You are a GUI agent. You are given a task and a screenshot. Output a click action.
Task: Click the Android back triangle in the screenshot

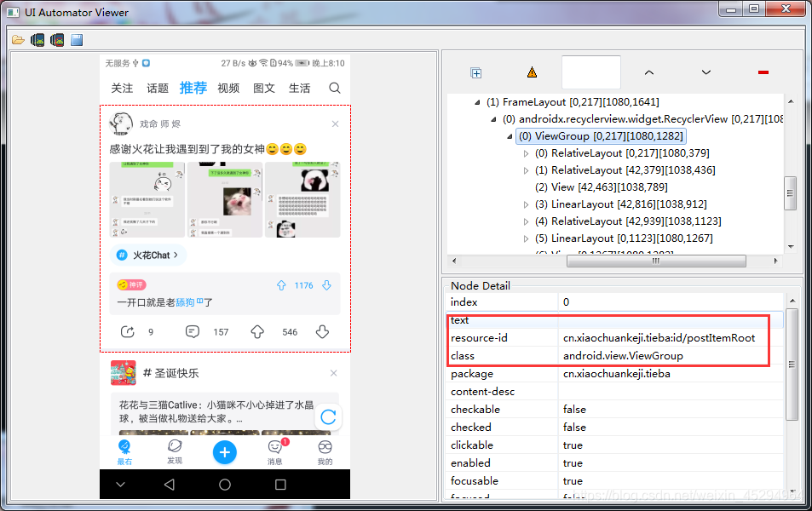point(169,485)
